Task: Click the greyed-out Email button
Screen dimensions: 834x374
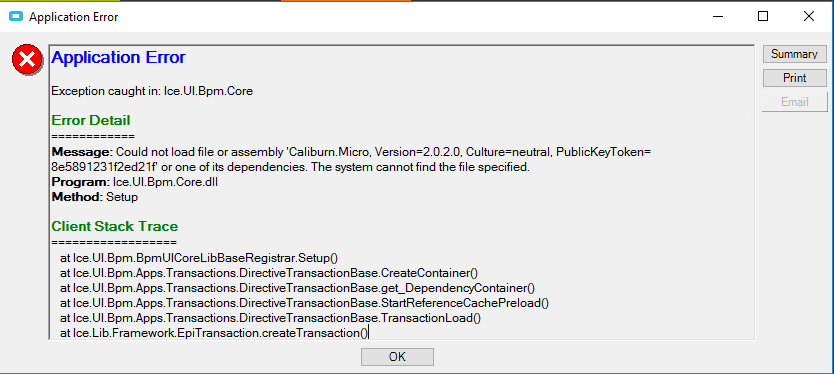Action: point(795,102)
